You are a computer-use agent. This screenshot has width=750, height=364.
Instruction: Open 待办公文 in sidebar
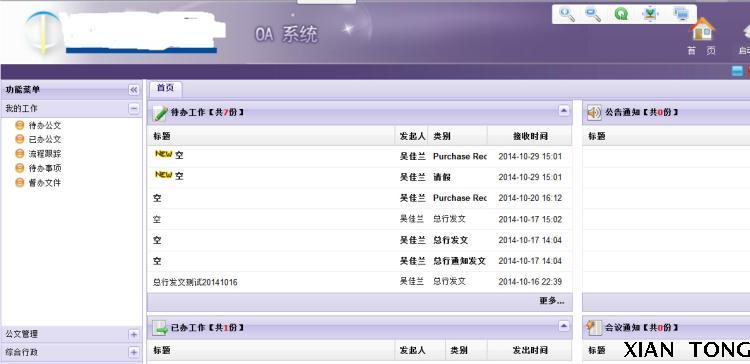[x=44, y=125]
